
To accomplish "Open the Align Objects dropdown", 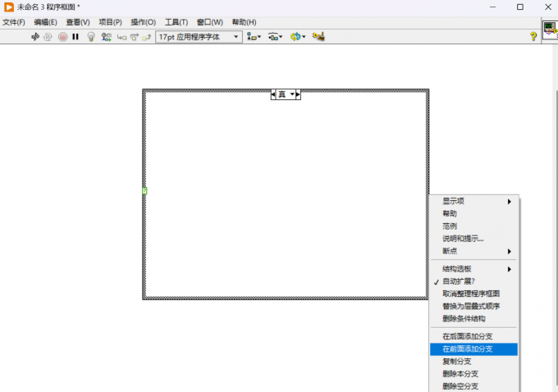I will (254, 37).
